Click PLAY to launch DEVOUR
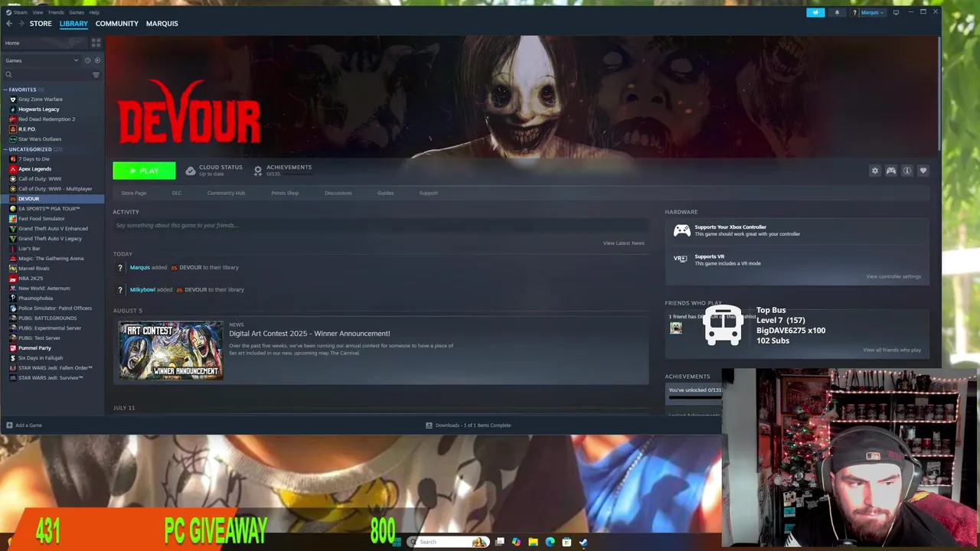Screen dimensions: 980x551 tap(144, 171)
